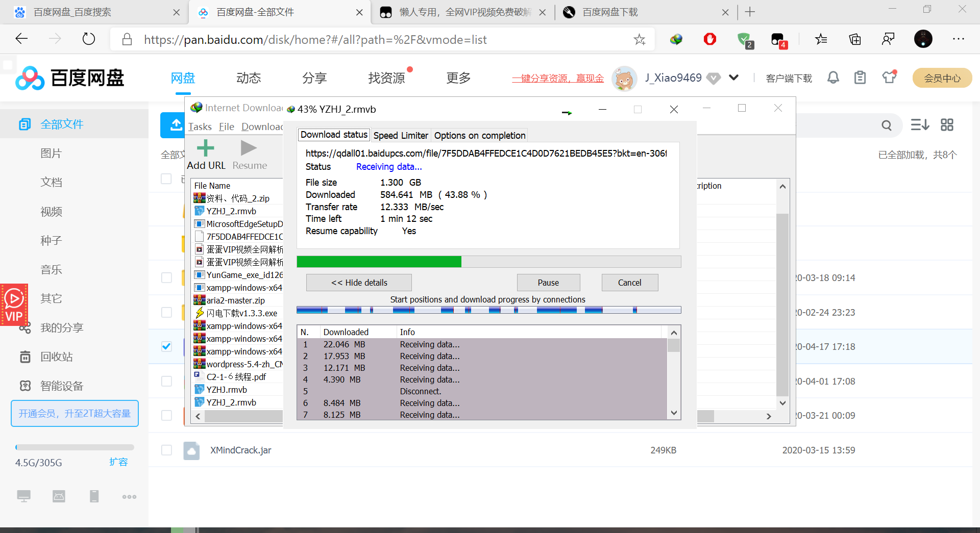Image resolution: width=980 pixels, height=533 pixels.
Task: Expand the user account dropdown arrow
Action: coord(733,78)
